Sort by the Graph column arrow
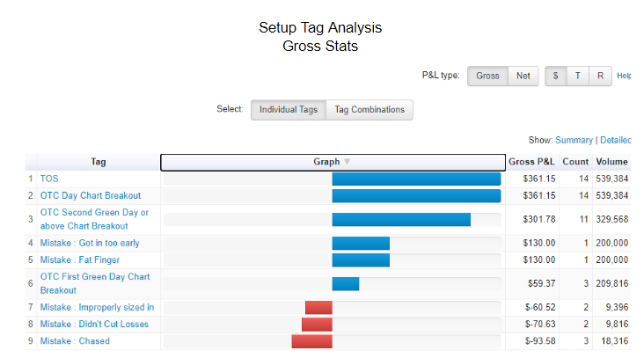Image resolution: width=644 pixels, height=358 pixels. 347,162
